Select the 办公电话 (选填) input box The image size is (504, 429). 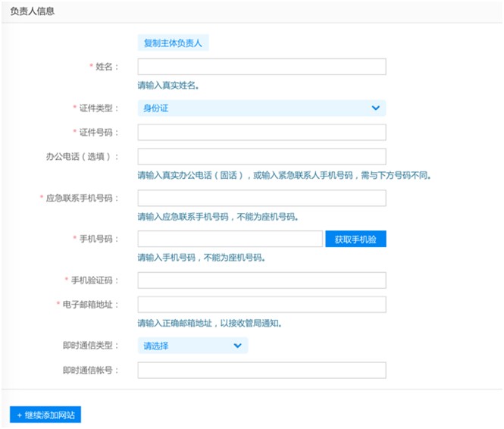(x=261, y=157)
